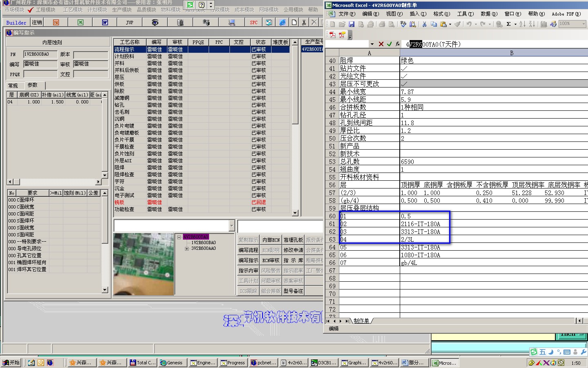Click the orange presentation icon in the Builder toolbar
The image size is (588, 368).
(x=56, y=22)
